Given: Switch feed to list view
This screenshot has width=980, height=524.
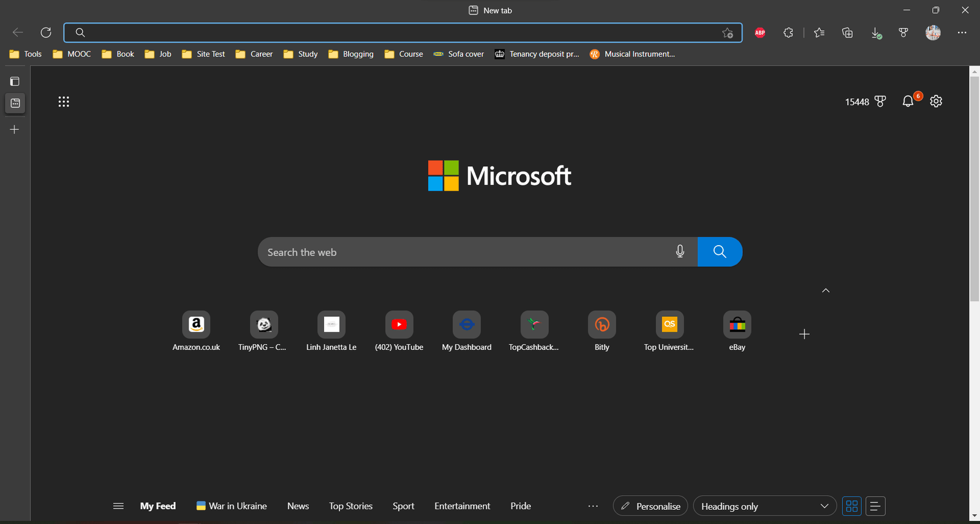Looking at the screenshot, I should click(x=875, y=506).
